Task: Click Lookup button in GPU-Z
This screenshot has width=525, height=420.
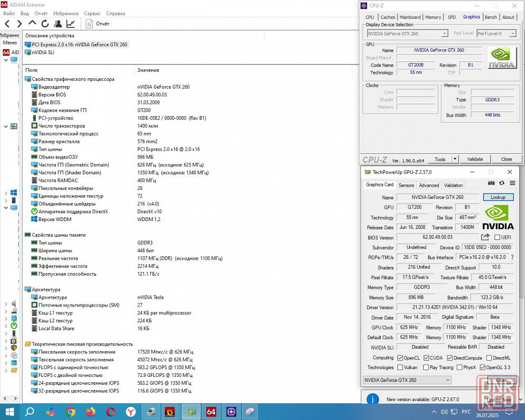Action: [498, 197]
